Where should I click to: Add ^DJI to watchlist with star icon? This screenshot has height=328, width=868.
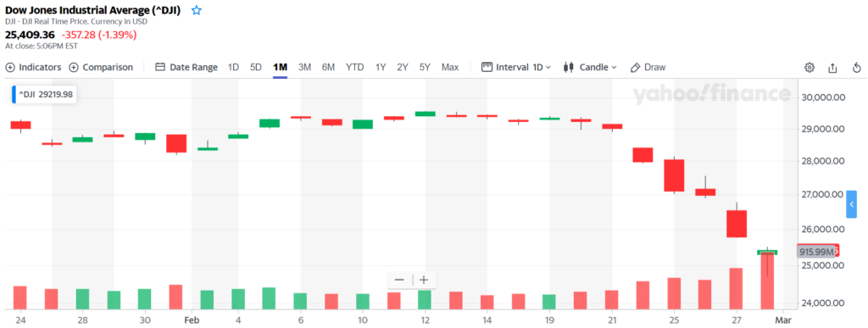coord(196,10)
